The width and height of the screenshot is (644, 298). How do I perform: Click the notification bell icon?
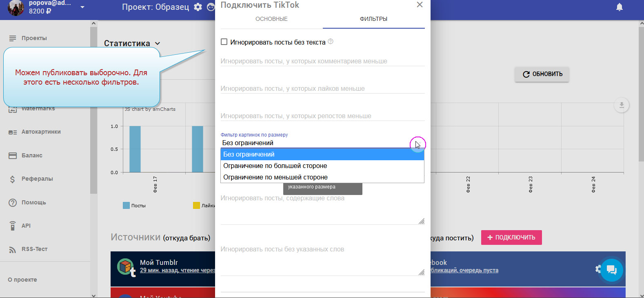tap(619, 7)
